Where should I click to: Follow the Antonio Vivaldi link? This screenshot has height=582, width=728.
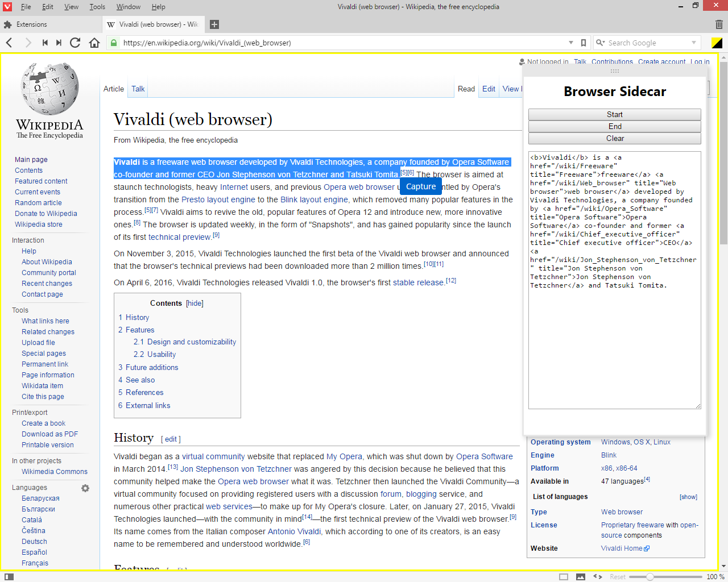coord(294,531)
